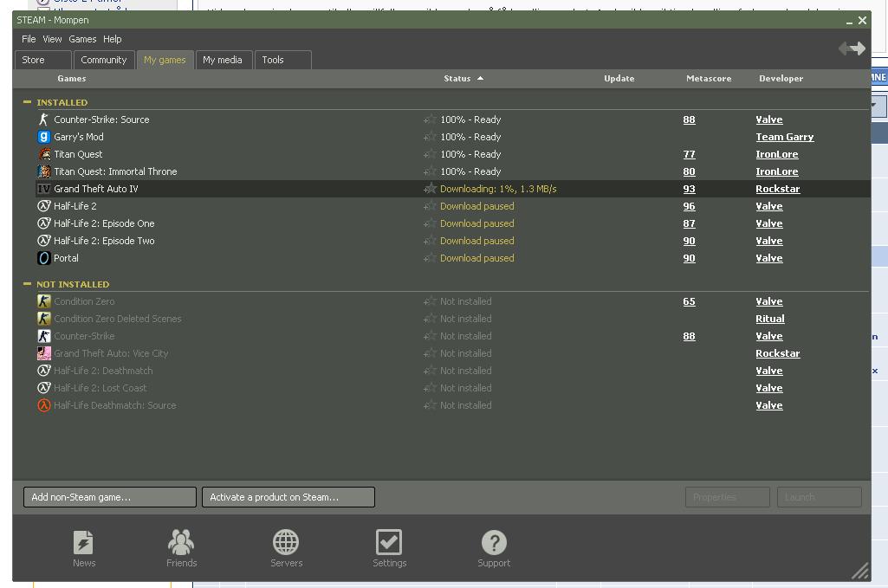Open Ritual developer link
Viewport: 888px width, 588px height.
pyautogui.click(x=769, y=319)
